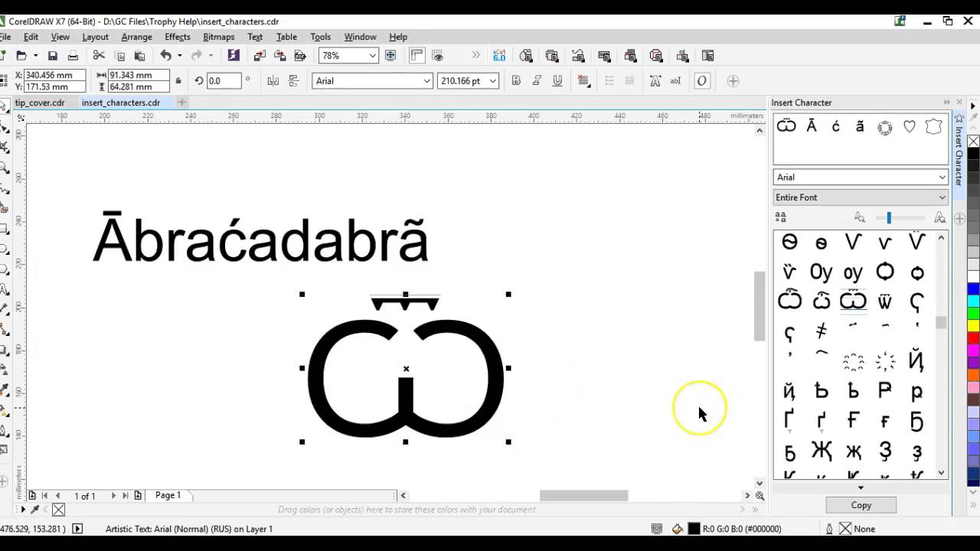Click the rotation angle input field
The width and height of the screenshot is (980, 551).
point(223,81)
